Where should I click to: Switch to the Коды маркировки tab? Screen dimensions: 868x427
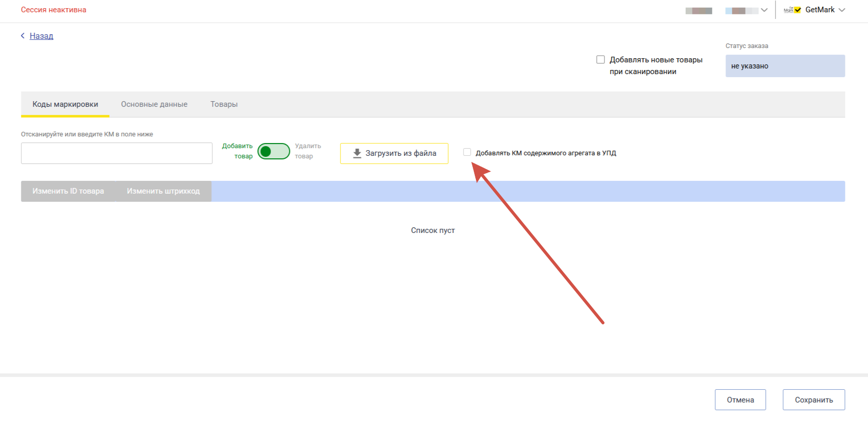pos(65,104)
